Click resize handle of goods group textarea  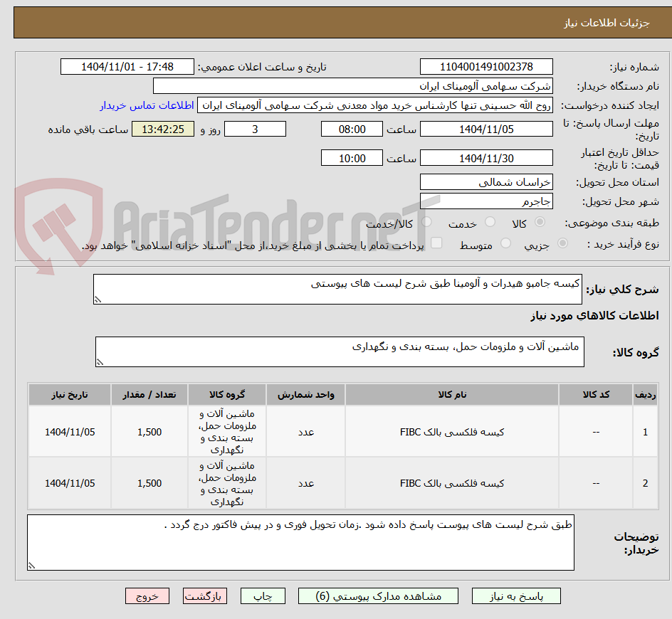pos(100,362)
